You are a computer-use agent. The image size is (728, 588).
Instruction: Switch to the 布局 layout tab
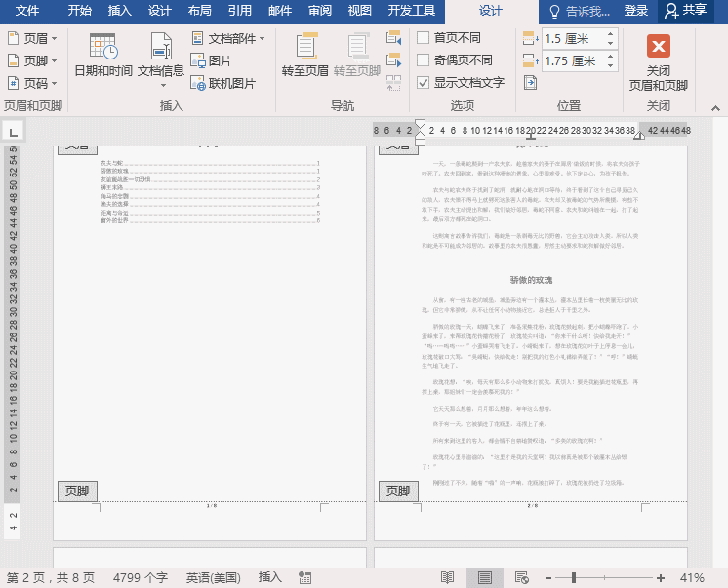(x=200, y=10)
